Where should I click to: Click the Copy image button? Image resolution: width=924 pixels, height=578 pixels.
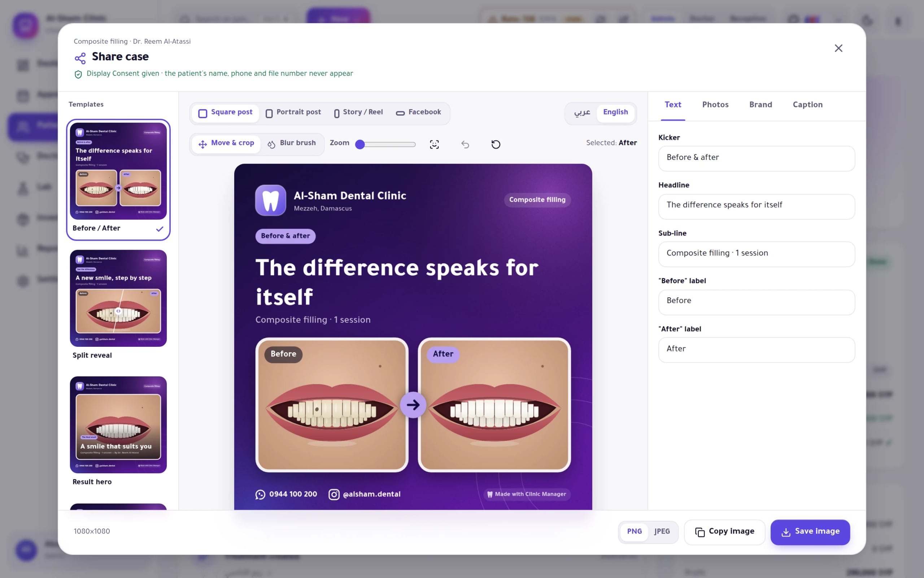pyautogui.click(x=724, y=532)
